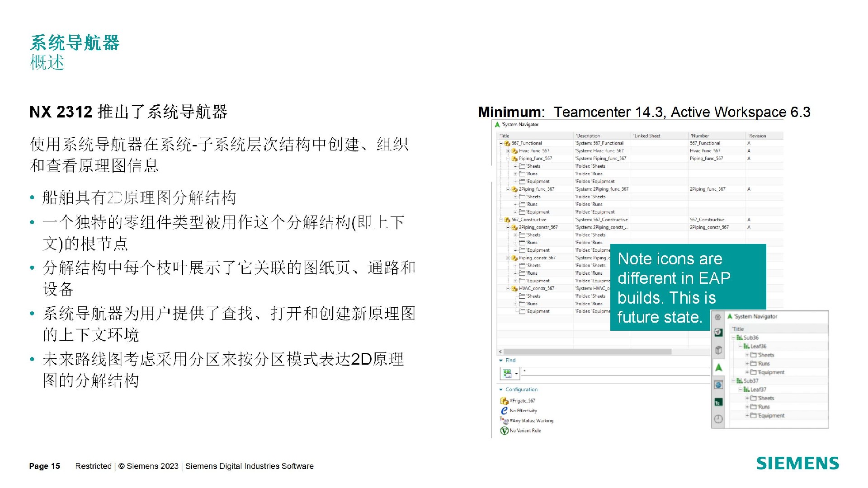Select the Runs folder under Piping_constr_567

[528, 273]
